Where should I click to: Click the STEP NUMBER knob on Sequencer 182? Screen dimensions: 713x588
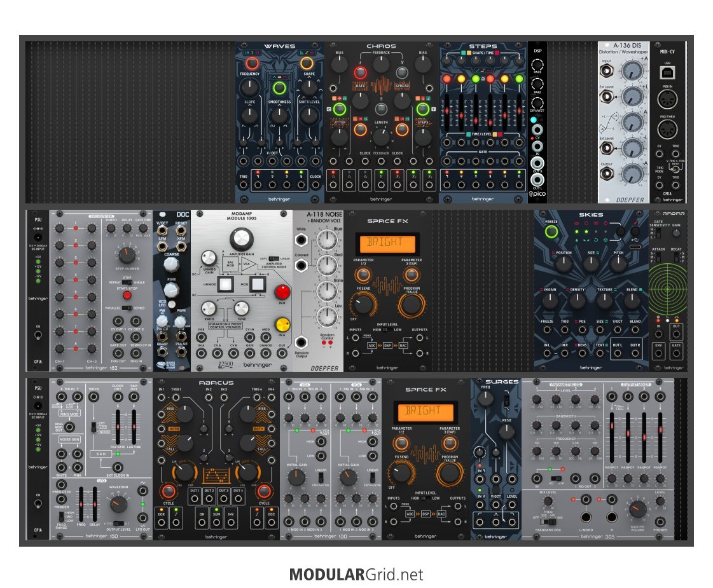[x=127, y=255]
